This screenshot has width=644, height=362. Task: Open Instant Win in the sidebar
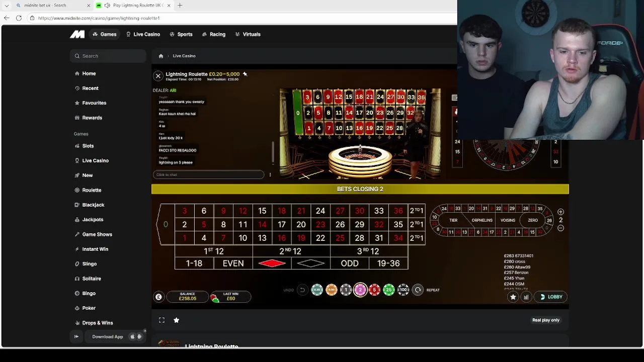[91, 249]
